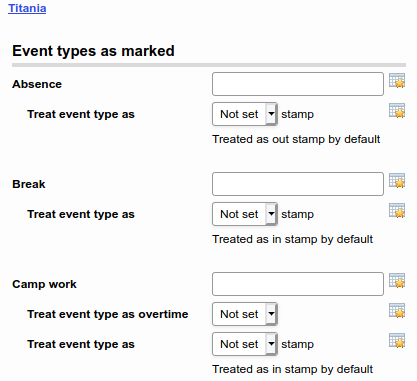The width and height of the screenshot is (417, 381).
Task: Click the Break field label
Action: pyautogui.click(x=29, y=184)
